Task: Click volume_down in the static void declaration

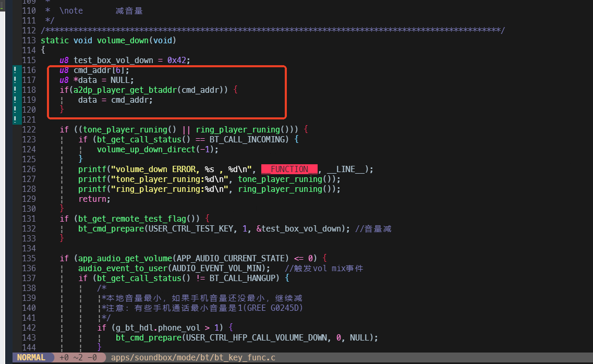Action: pos(123,41)
